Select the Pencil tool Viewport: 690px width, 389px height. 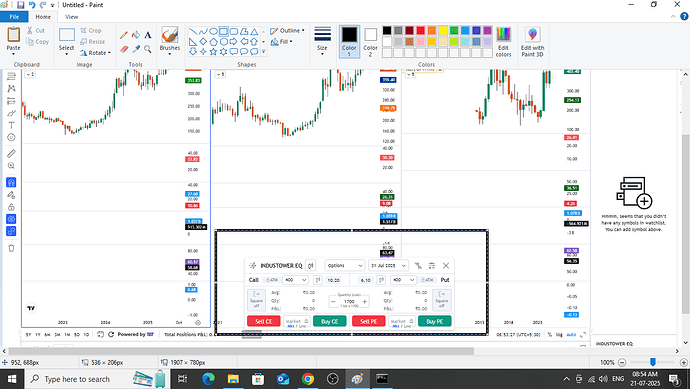(124, 35)
